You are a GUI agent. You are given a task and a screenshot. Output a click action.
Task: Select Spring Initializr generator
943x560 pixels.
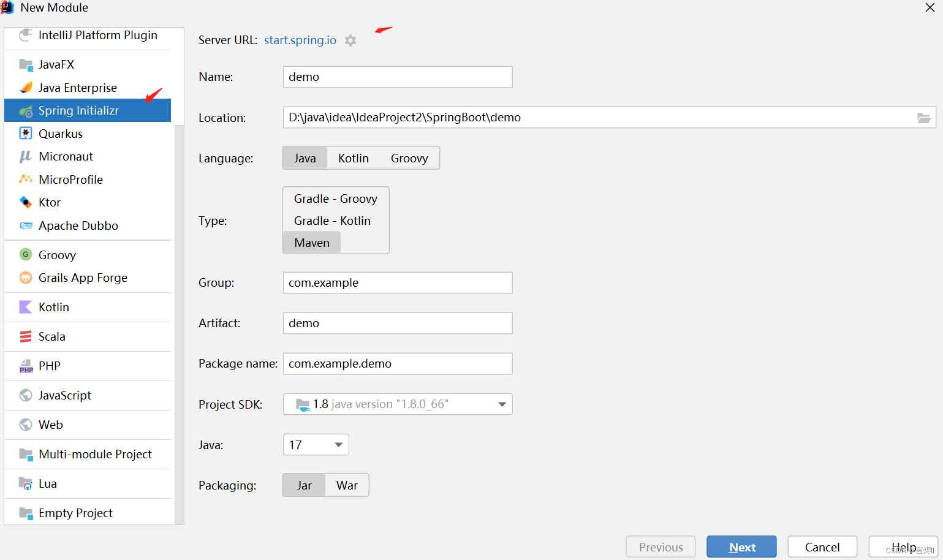tap(88, 110)
